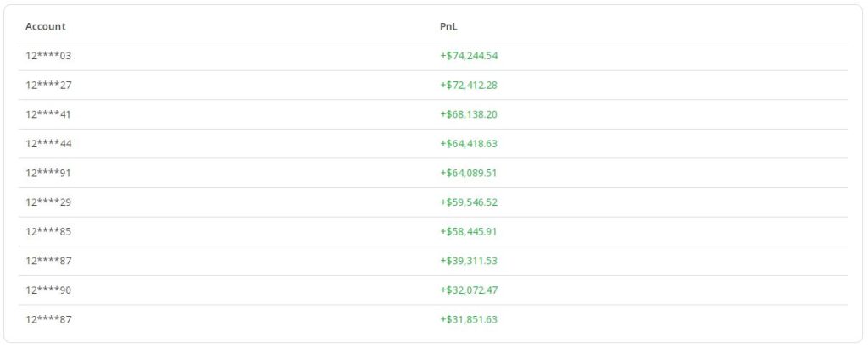Click the +$68,138.20 PnL figure

tap(469, 114)
